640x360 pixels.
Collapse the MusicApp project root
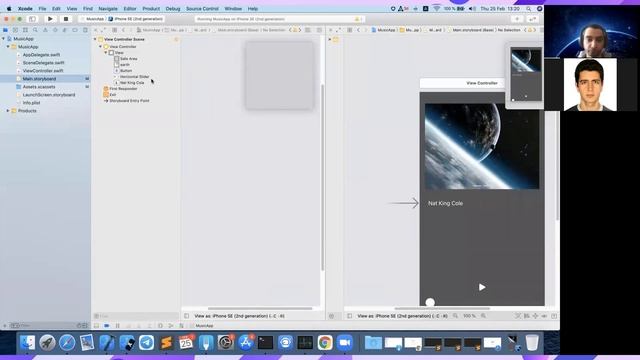[4, 39]
